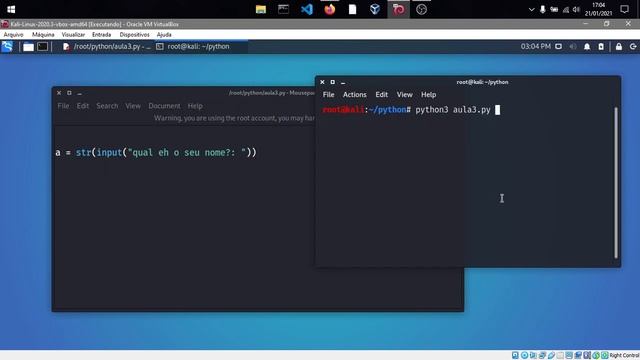Open the blank document app in taskbar
Screen dimensions: 640x360
tap(352, 9)
